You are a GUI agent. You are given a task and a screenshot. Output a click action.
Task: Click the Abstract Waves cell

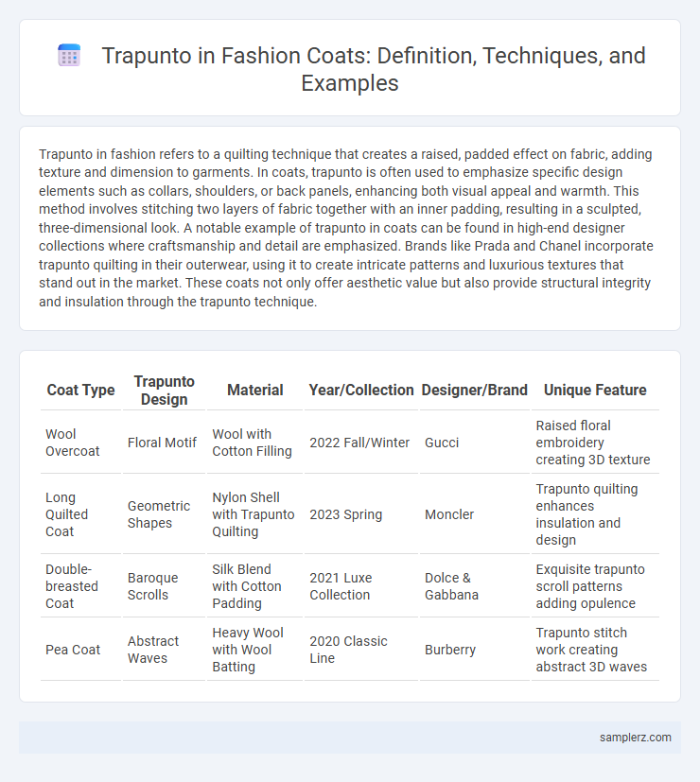pos(165,650)
